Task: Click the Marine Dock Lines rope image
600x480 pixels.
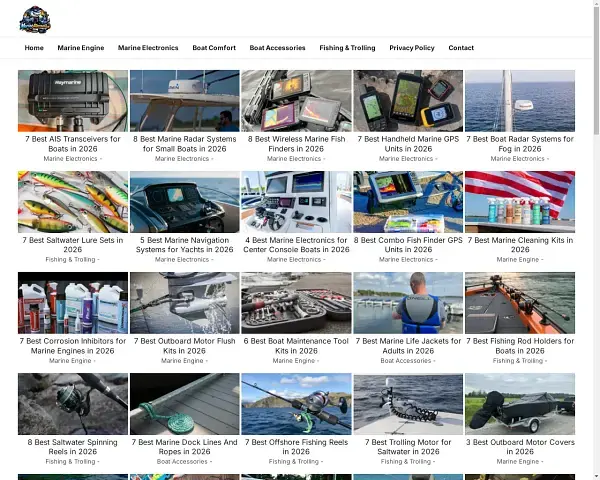Action: pos(185,403)
